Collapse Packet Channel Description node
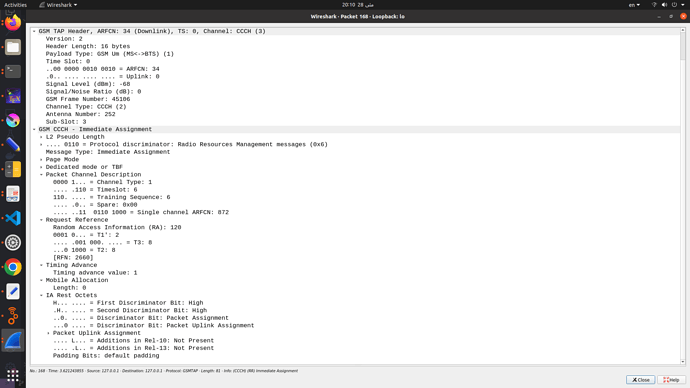Image resolution: width=690 pixels, height=388 pixels. coord(41,175)
